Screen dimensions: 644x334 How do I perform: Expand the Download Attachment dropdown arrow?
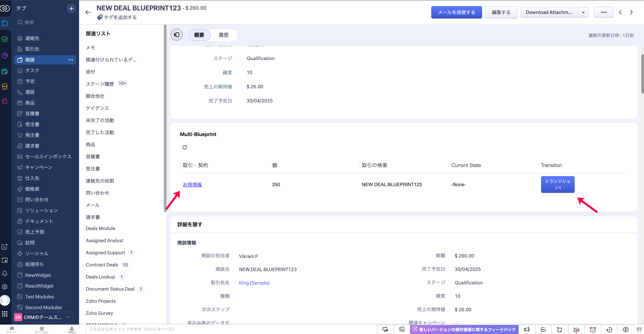tap(583, 12)
